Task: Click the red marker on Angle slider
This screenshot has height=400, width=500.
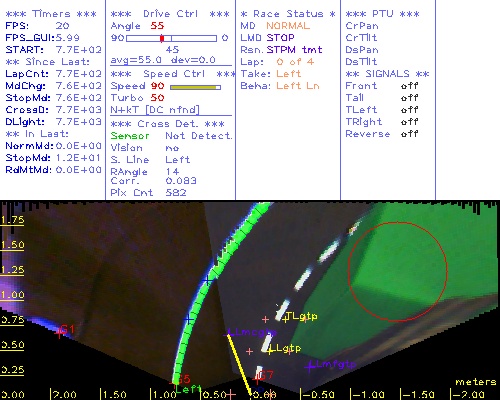Action: tap(162, 38)
